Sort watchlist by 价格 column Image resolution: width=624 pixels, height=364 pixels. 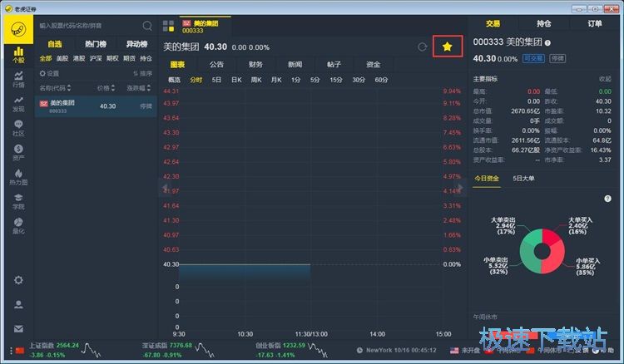coord(106,88)
